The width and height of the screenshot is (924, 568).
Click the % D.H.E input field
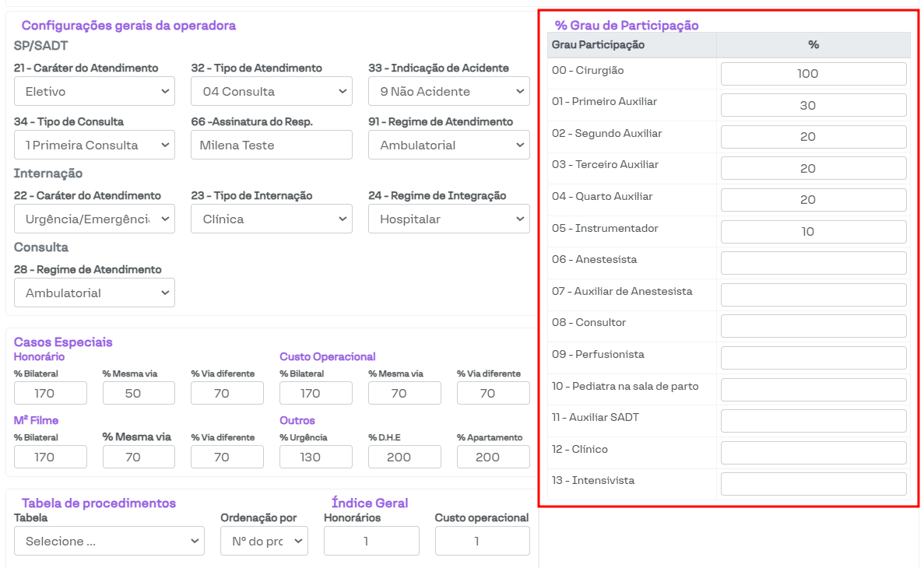[x=399, y=457]
